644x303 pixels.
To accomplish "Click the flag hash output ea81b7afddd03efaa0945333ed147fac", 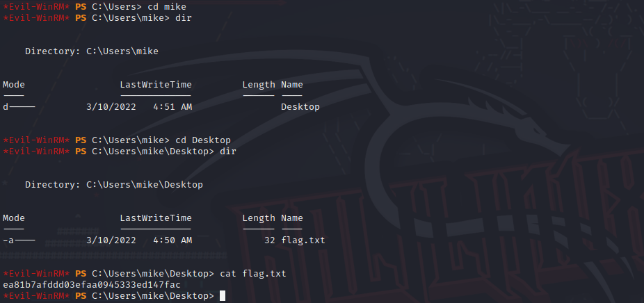I will 92,285.
